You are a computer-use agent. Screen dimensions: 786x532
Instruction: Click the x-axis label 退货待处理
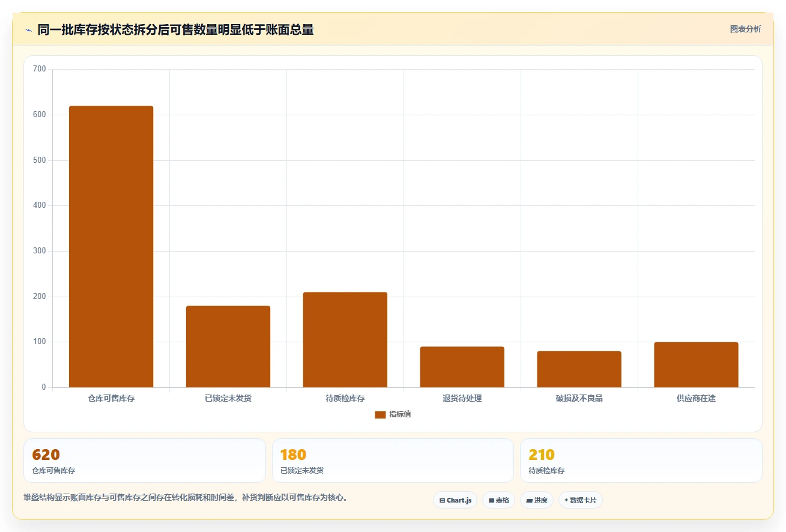[462, 399]
